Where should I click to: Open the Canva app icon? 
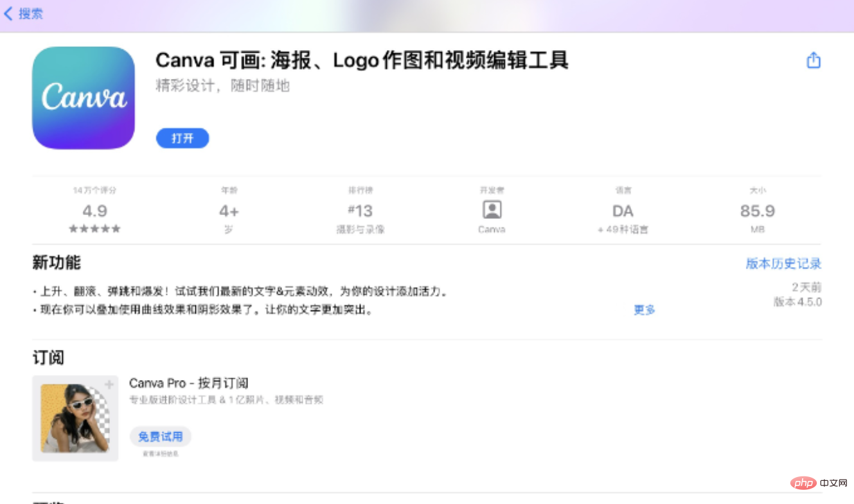tap(84, 98)
